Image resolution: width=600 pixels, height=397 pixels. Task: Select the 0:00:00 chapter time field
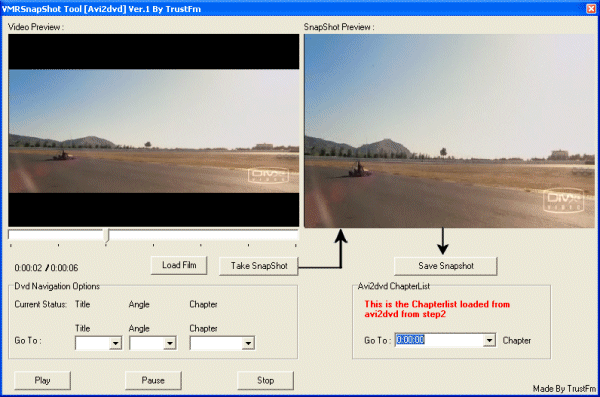click(439, 340)
